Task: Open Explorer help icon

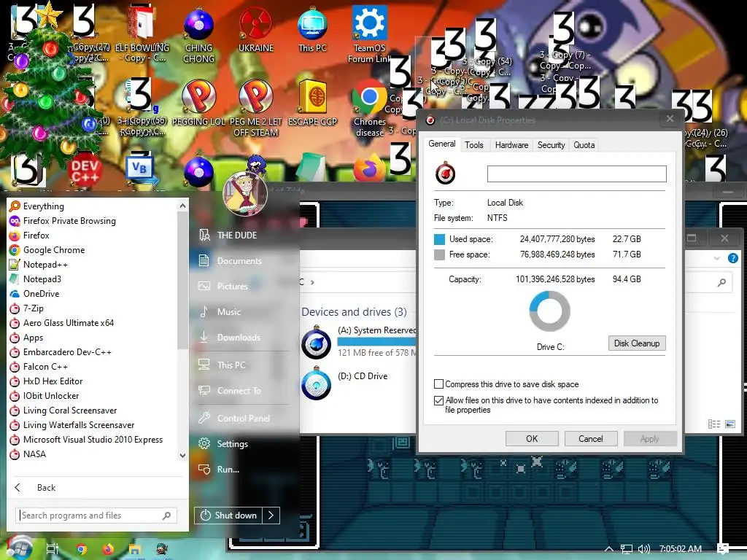Action: 732,258
